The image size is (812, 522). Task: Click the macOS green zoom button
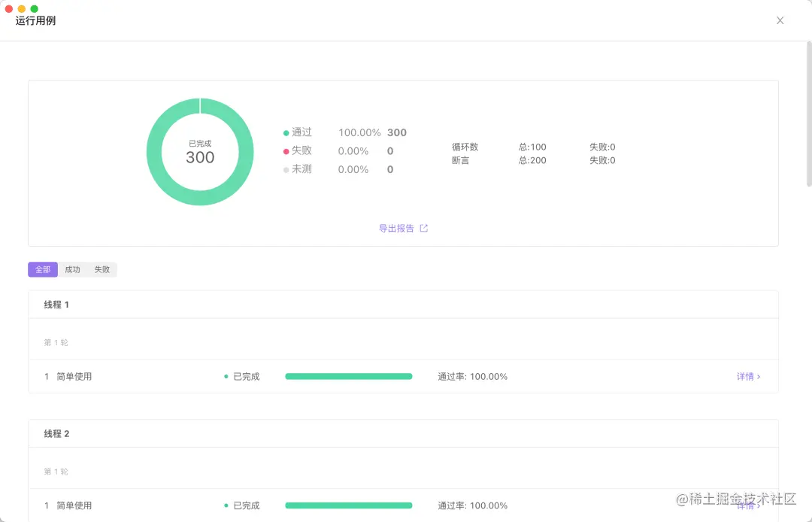click(34, 9)
